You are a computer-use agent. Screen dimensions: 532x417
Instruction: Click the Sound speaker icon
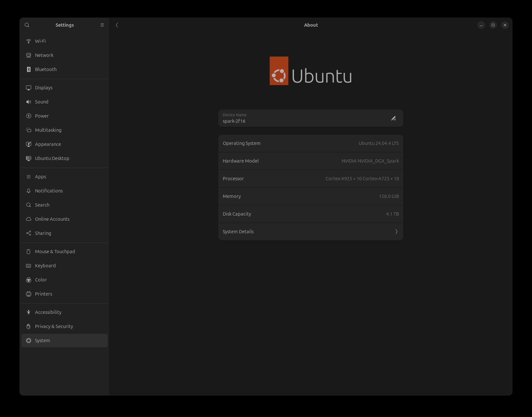click(29, 102)
